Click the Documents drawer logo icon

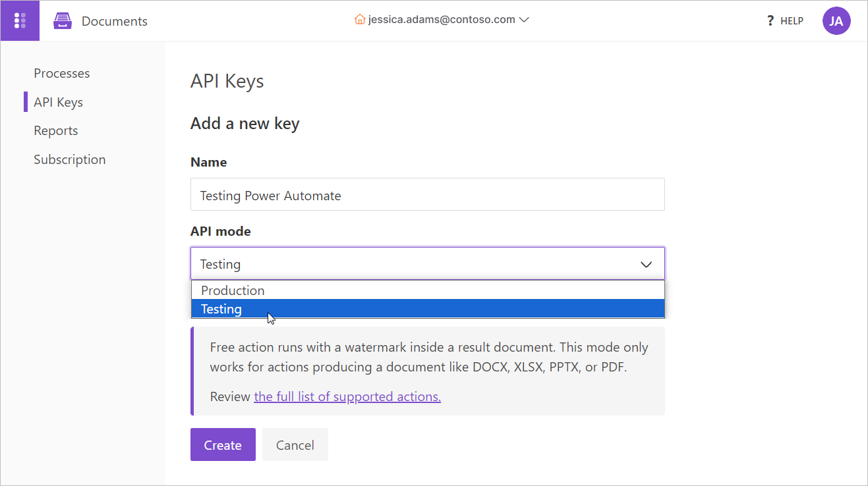[63, 21]
